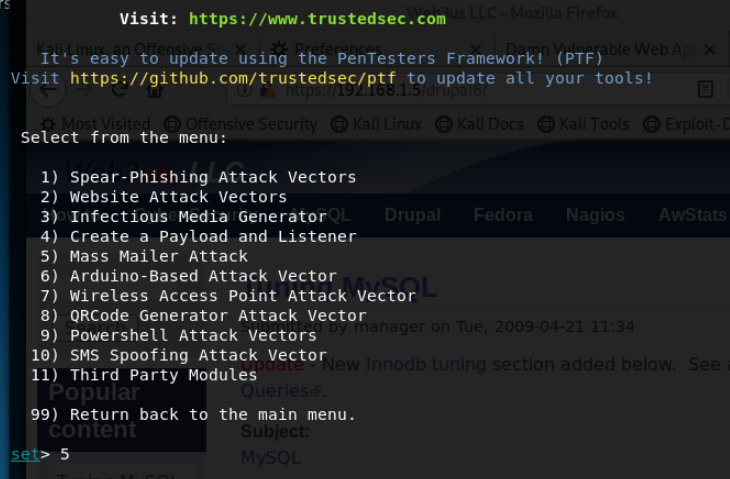Toggle reader view icon in address bar
The width and height of the screenshot is (730, 479).
[706, 89]
